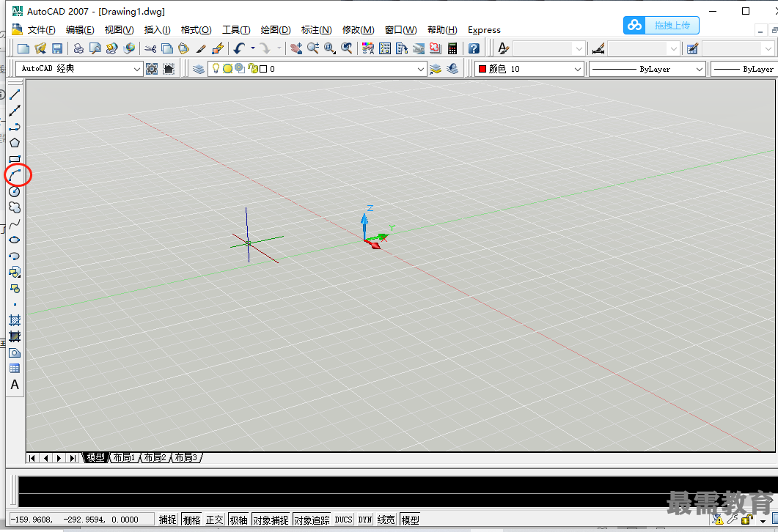Expand the layer 0 dropdown list
The height and width of the screenshot is (532, 778).
click(x=421, y=70)
